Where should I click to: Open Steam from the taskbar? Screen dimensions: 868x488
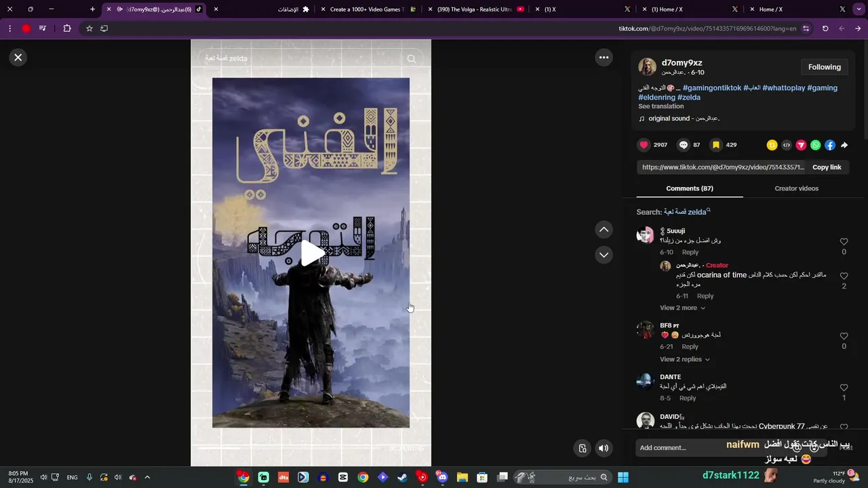403,477
